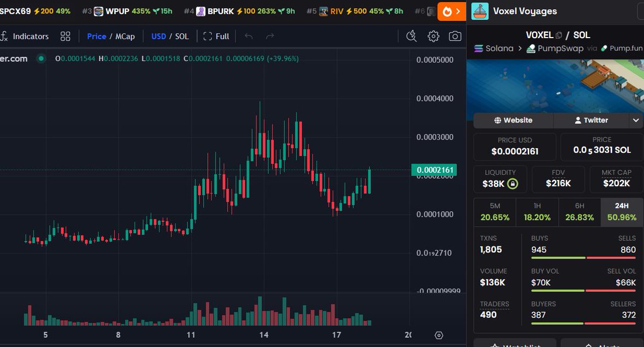
Task: Click the fx indicators icon
Action: coord(4,37)
